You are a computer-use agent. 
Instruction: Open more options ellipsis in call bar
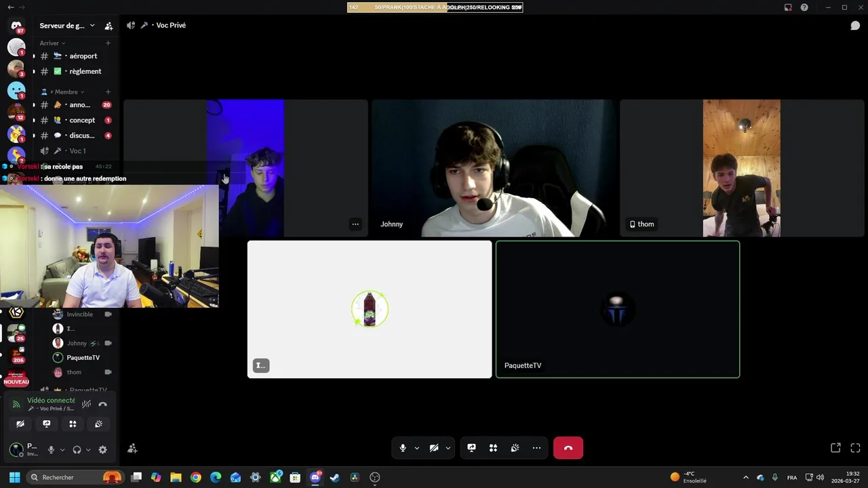536,448
